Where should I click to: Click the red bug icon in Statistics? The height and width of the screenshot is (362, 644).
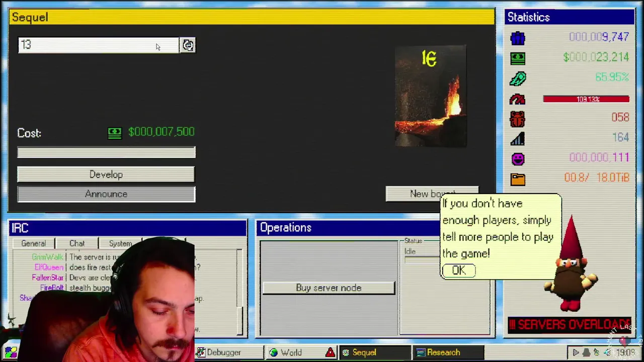coord(518,119)
